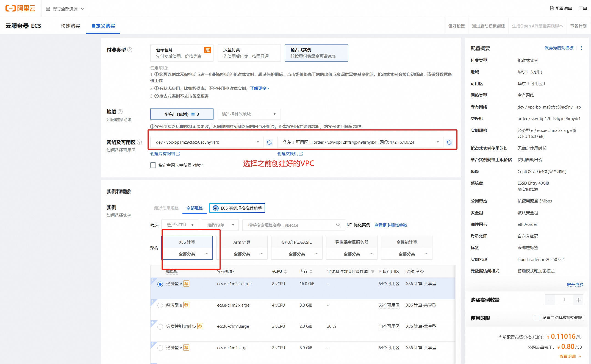Viewport: 591px width, 364px height.
Task: Refresh the VPC list icon
Action: tap(269, 142)
